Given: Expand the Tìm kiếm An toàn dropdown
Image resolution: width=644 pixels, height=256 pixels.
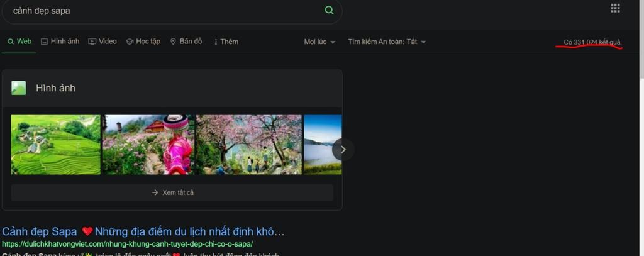Looking at the screenshot, I should click(387, 42).
